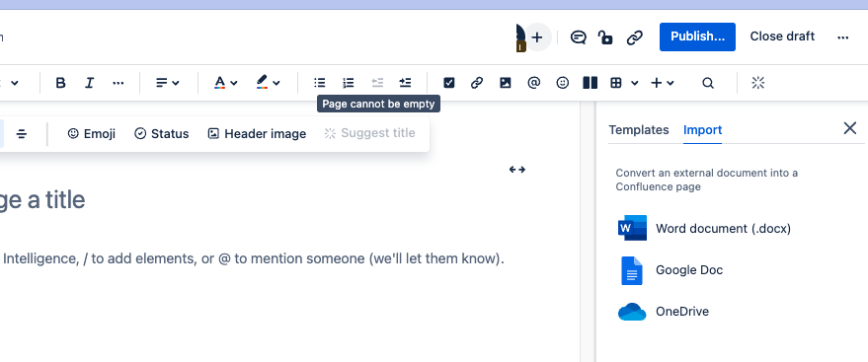Screen dimensions: 868x362
Task: Insert a bullet list
Action: pyautogui.click(x=320, y=83)
